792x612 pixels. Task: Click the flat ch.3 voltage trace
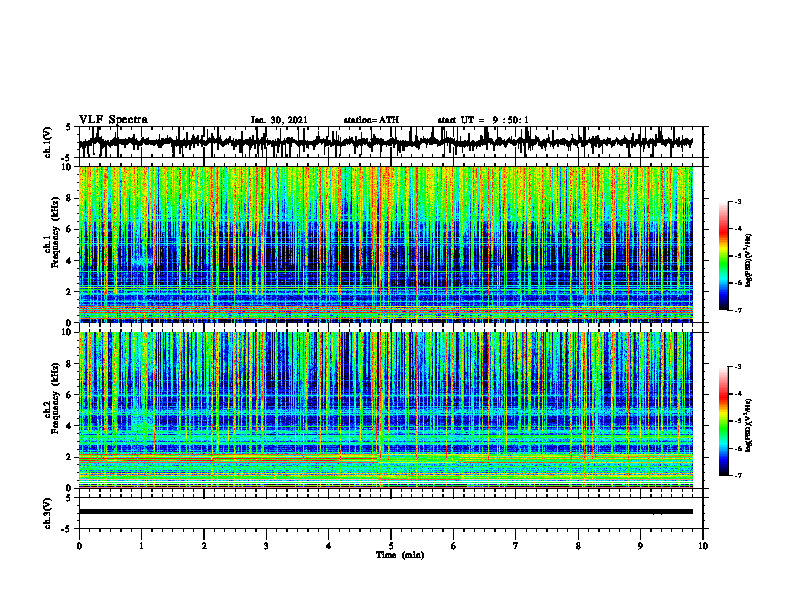[386, 512]
